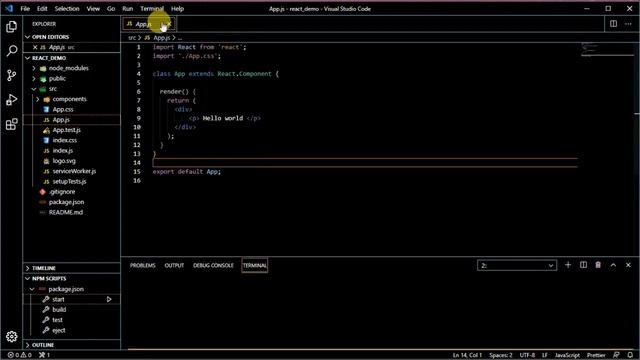640x360 pixels.
Task: Open the Selection menu
Action: (67, 9)
